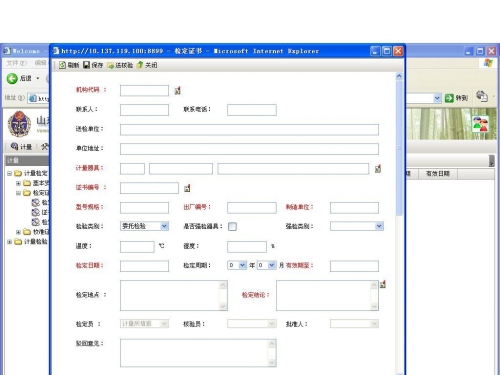Click the 保存 save floppy icon
Viewport: 500px width, 375px height.
point(86,65)
